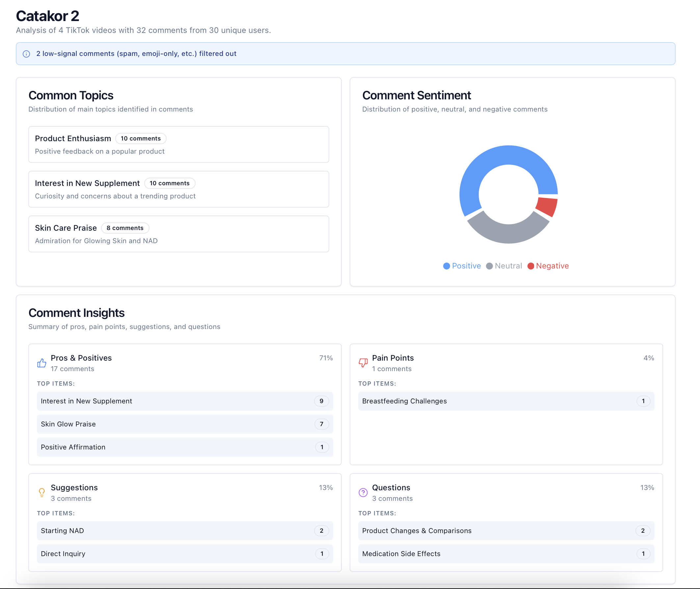Click the thumbs-down icon beside Pain Points
This screenshot has width=700, height=589.
[363, 363]
